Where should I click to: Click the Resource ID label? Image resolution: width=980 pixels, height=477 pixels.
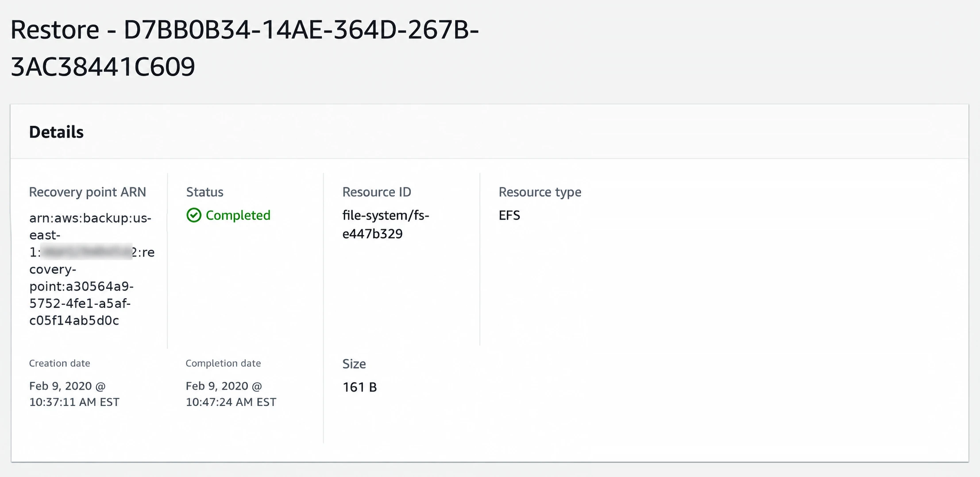377,192
